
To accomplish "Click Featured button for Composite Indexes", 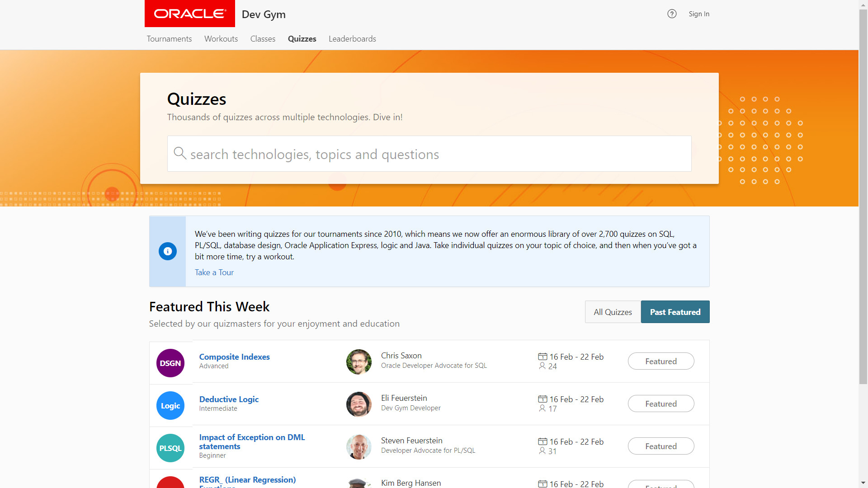I will [x=660, y=361].
